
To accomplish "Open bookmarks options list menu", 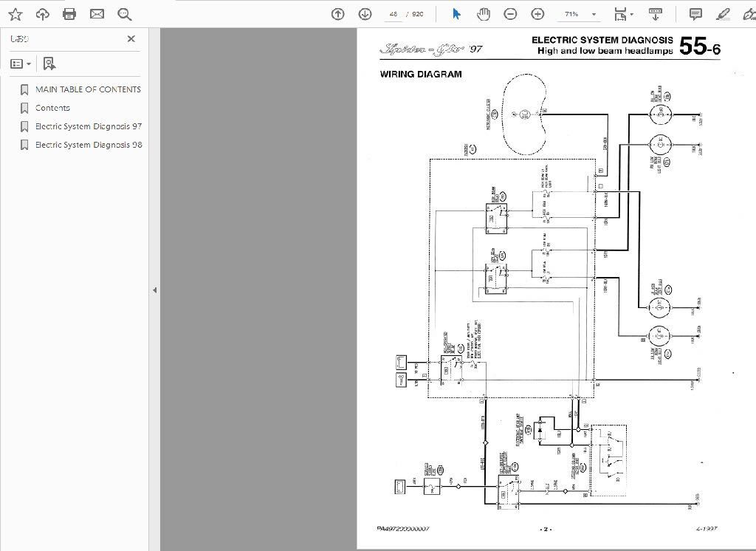I will [21, 64].
